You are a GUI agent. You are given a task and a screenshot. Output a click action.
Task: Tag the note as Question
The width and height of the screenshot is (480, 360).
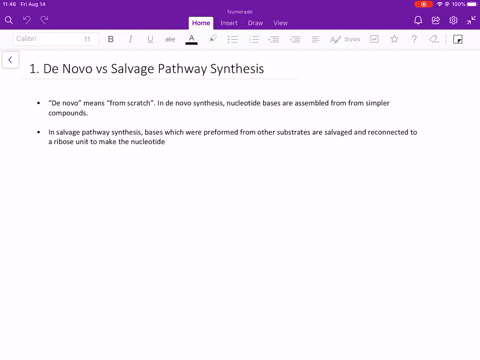[x=414, y=39]
